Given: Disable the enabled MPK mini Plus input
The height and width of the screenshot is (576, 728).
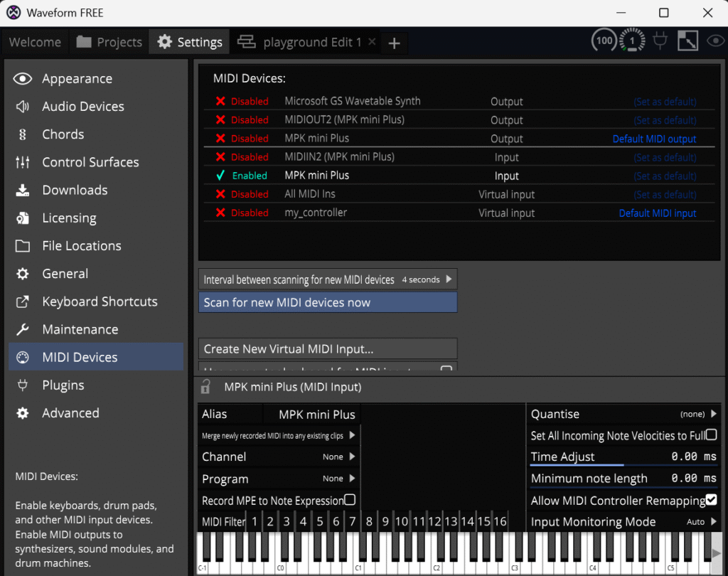Looking at the screenshot, I should (x=242, y=176).
